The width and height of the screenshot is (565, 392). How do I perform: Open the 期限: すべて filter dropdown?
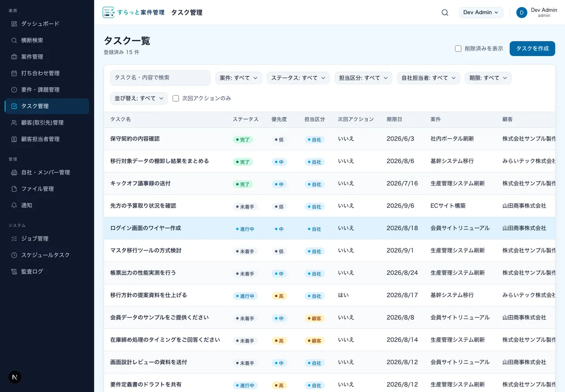tap(488, 78)
